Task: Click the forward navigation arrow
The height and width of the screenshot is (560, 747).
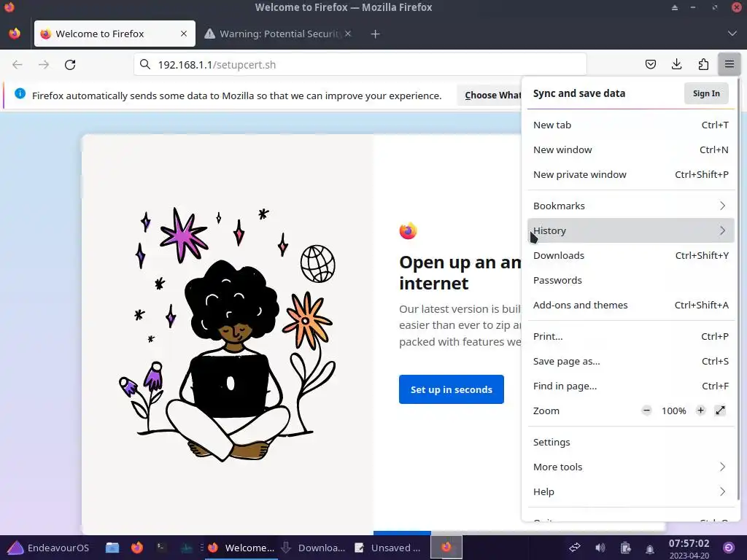Action: (x=44, y=65)
